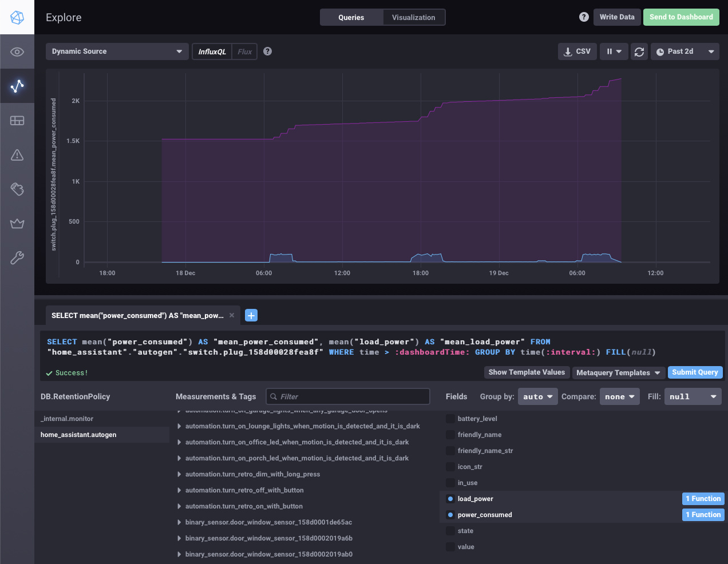Click the Write Data button
This screenshot has height=564, width=728.
pyautogui.click(x=617, y=17)
